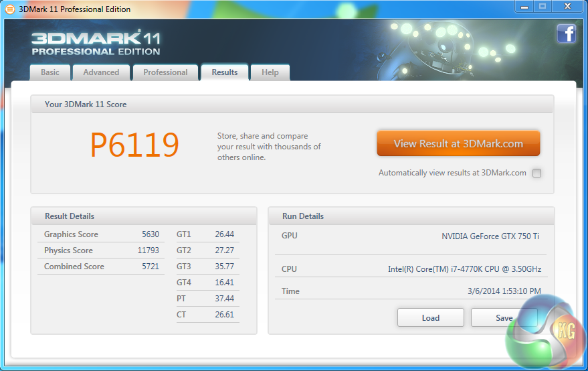Open the Help tab
The image size is (588, 371).
(x=270, y=72)
